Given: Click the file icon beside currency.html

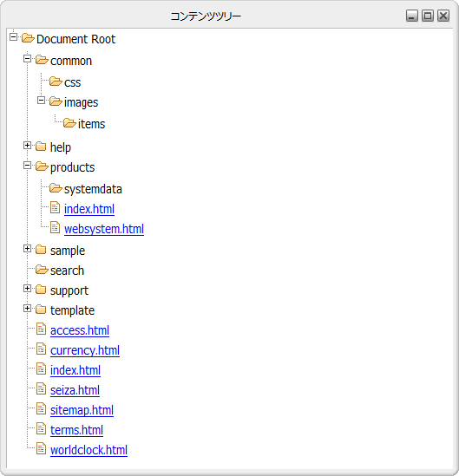Looking at the screenshot, I should tap(41, 349).
